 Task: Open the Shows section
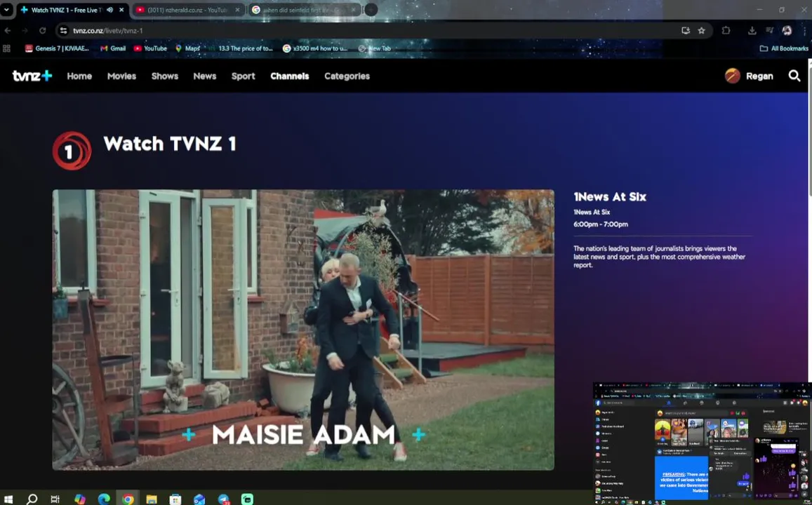(165, 76)
